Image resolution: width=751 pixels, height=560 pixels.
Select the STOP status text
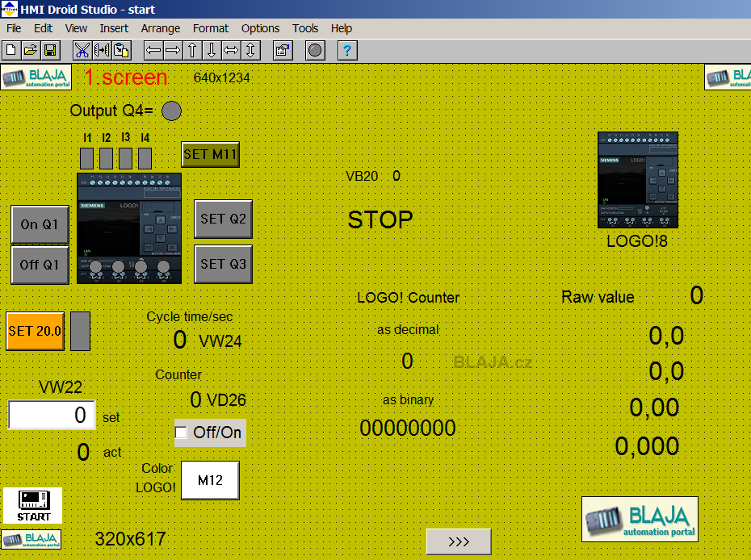[x=380, y=219]
